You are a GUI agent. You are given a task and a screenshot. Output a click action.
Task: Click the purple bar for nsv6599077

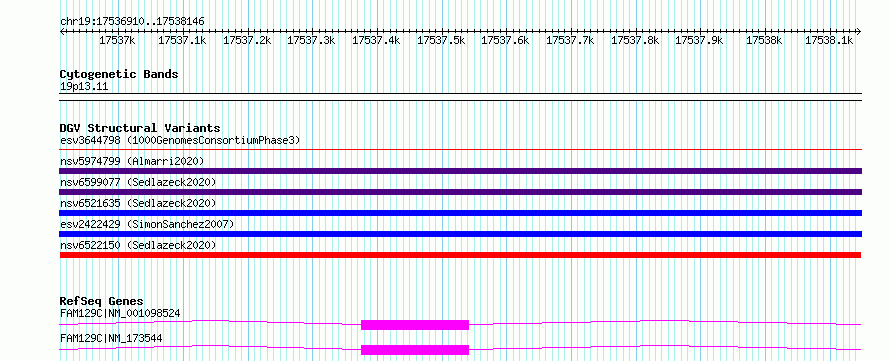click(x=460, y=192)
